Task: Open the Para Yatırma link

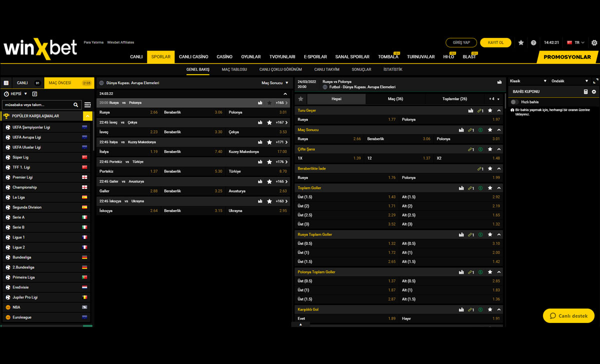Action: click(93, 42)
